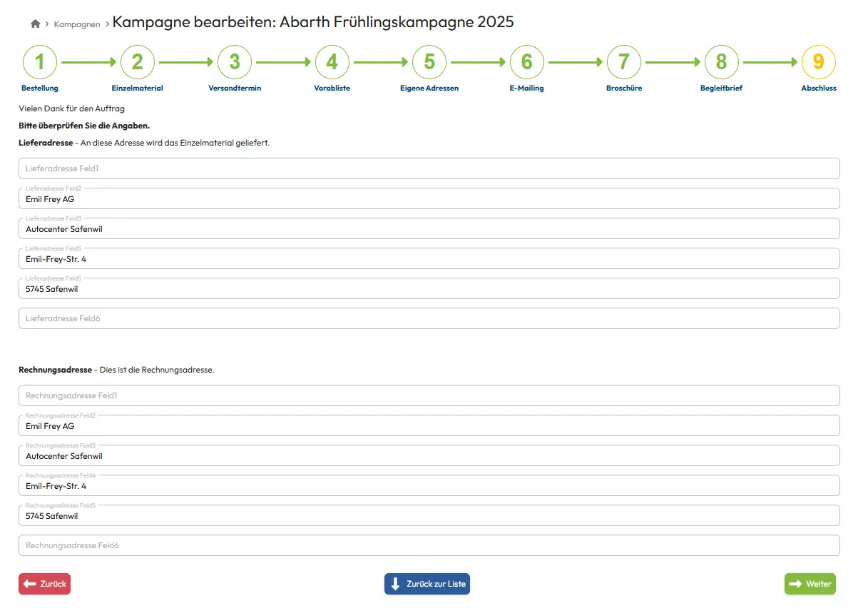Focus the empty Lieferadresse Feld1 input
Image resolution: width=868 pixels, height=611 pixels.
point(429,168)
